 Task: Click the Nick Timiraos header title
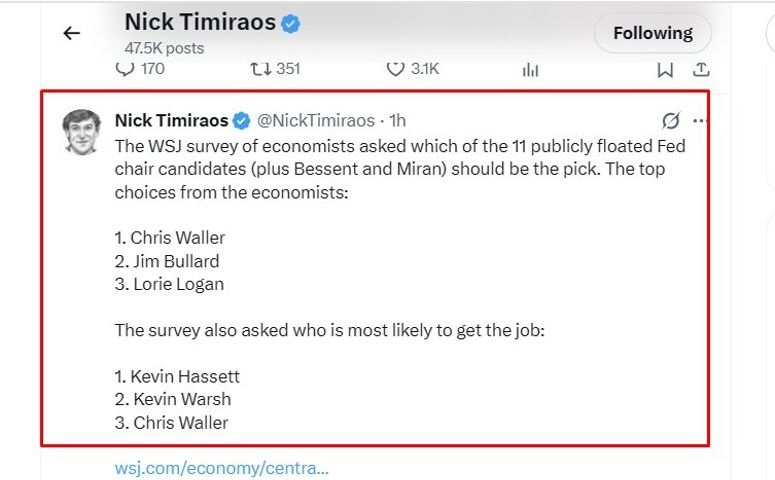tap(200, 22)
